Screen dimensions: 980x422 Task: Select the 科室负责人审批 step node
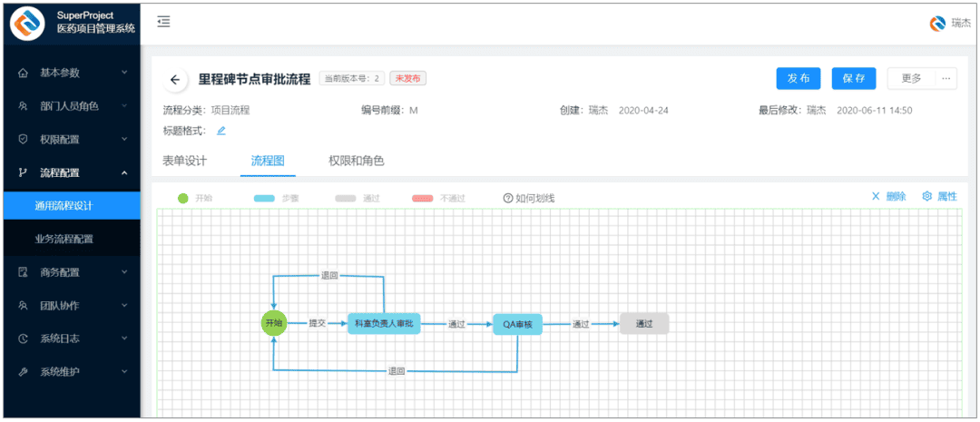(x=384, y=324)
